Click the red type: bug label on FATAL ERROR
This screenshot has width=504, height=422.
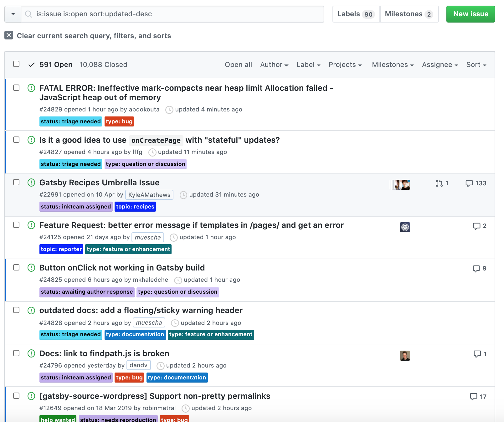click(119, 121)
